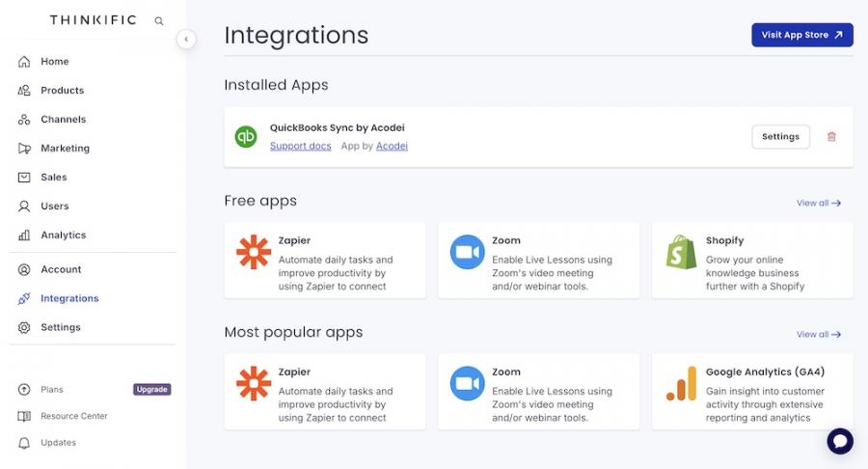Delete QuickBooks Sync app via trash icon
The image size is (868, 469).
pyautogui.click(x=831, y=137)
